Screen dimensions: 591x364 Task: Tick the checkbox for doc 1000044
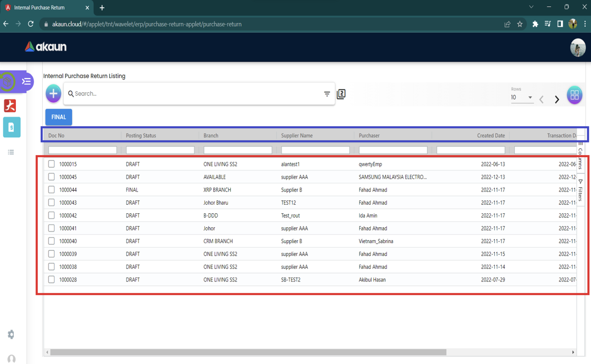[51, 190]
